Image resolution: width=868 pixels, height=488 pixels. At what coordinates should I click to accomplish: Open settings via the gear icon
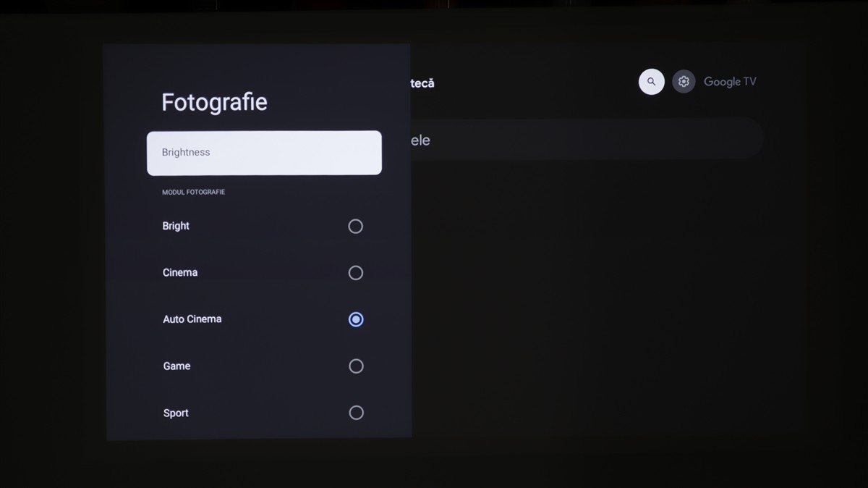(684, 82)
